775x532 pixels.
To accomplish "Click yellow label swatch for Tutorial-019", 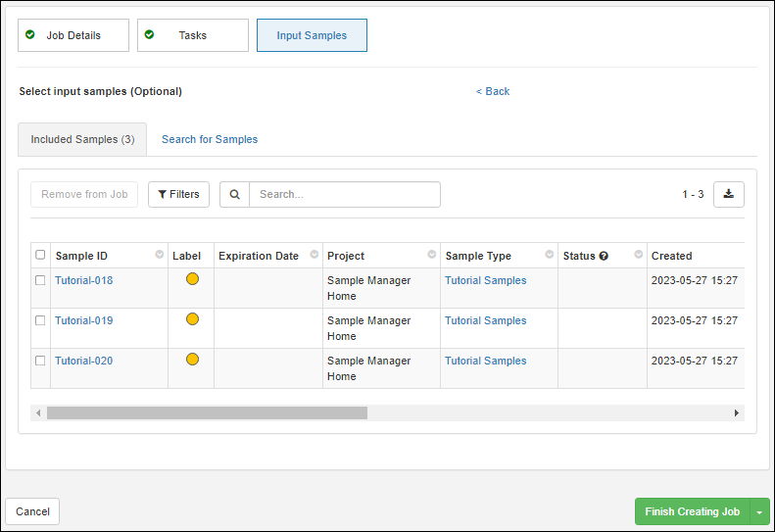I will pyautogui.click(x=192, y=318).
